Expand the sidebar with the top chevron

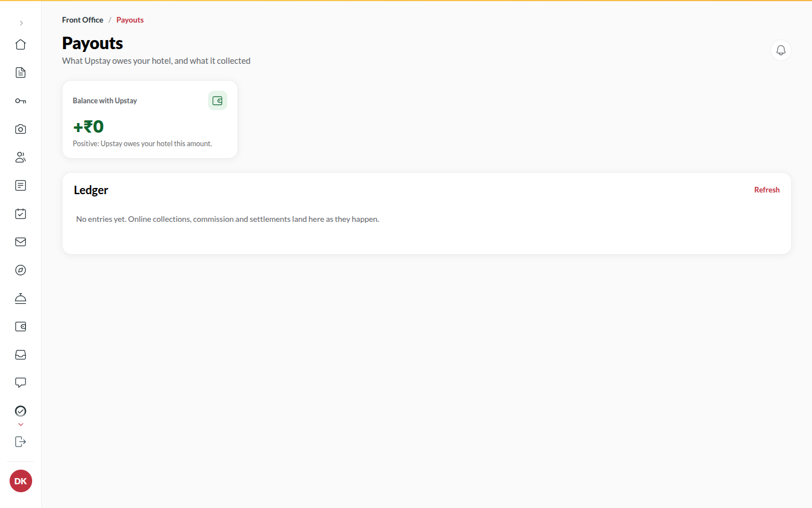click(21, 23)
